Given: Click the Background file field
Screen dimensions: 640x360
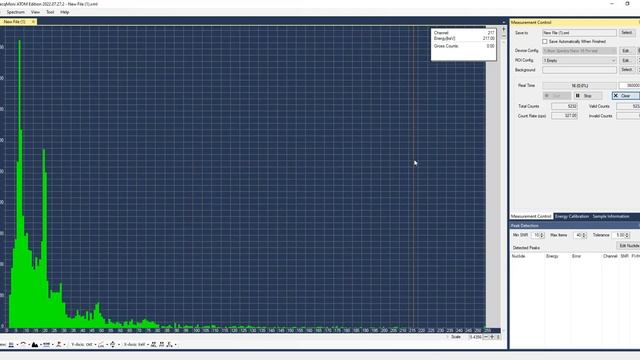Looking at the screenshot, I should click(x=579, y=70).
